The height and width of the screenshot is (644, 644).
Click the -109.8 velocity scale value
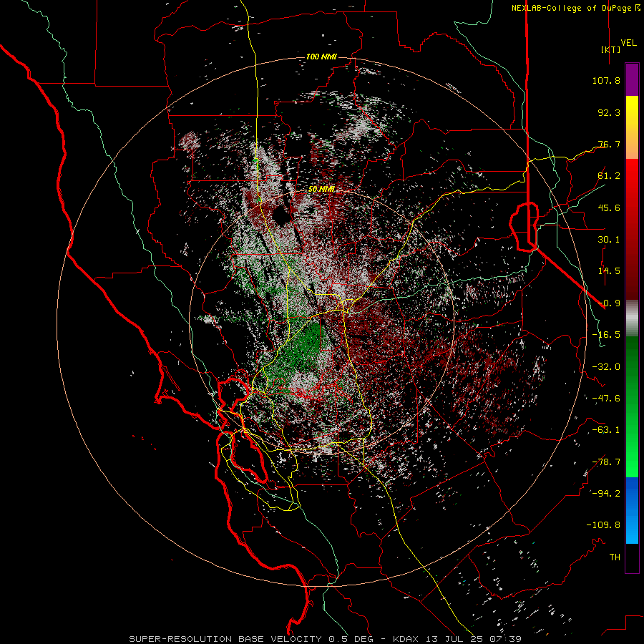(603, 525)
